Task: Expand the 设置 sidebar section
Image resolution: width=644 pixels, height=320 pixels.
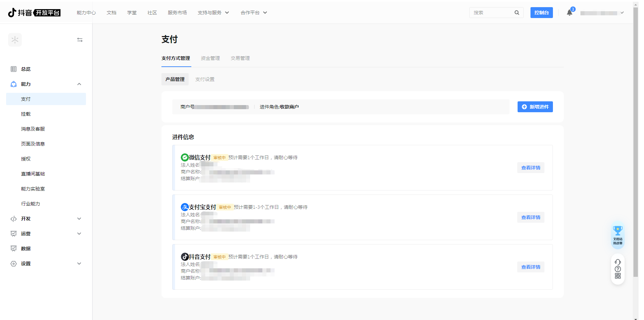Action: click(x=79, y=264)
